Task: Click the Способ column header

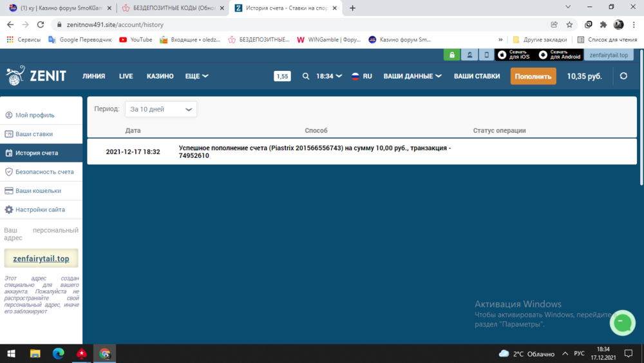Action: point(316,130)
